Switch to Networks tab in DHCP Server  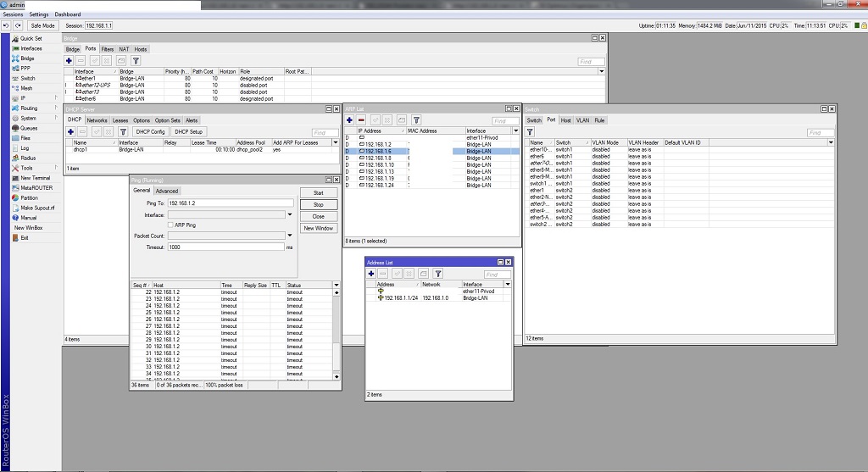pos(97,120)
